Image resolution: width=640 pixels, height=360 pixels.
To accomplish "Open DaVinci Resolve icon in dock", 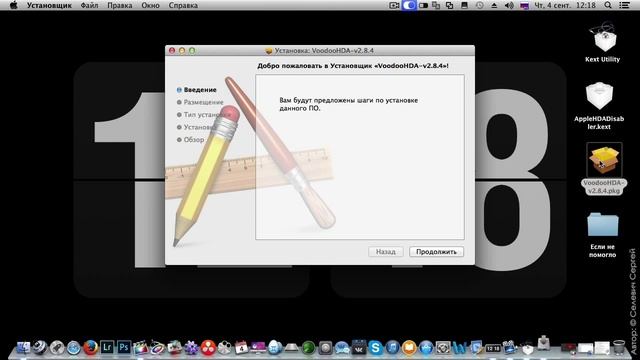I will (x=208, y=348).
